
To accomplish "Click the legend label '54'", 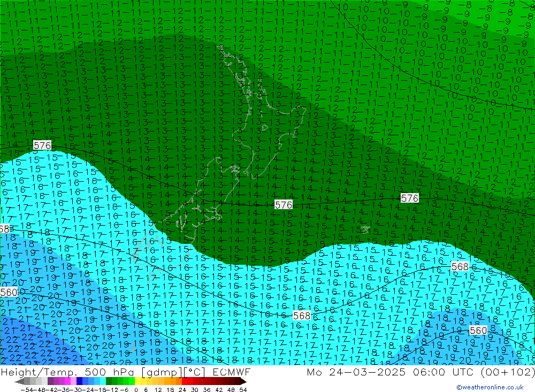I will point(243,390).
